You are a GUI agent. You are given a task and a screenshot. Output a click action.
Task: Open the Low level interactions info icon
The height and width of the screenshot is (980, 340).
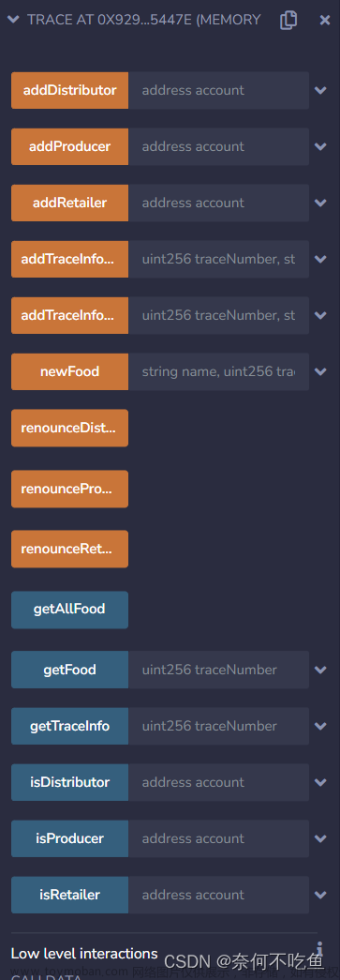click(x=319, y=949)
